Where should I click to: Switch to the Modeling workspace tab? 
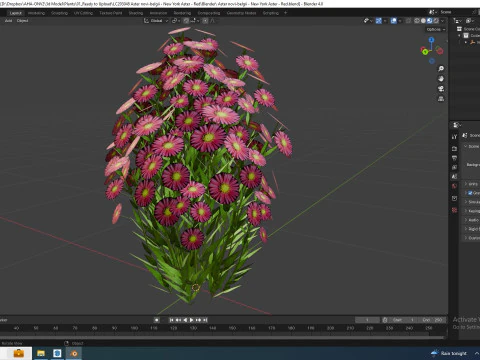(x=36, y=13)
